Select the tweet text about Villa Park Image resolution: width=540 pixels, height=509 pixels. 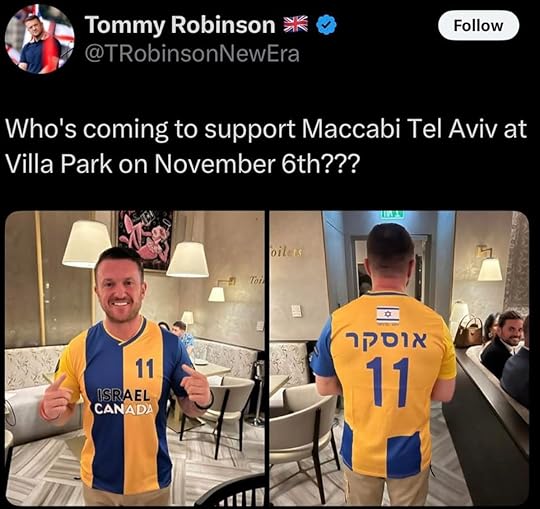(x=266, y=146)
